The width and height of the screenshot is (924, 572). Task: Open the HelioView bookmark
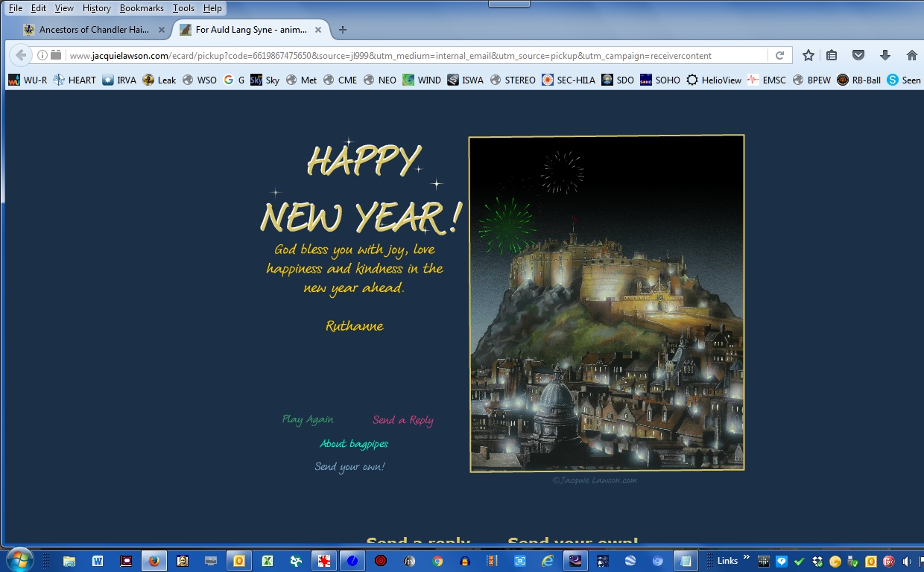tap(714, 80)
